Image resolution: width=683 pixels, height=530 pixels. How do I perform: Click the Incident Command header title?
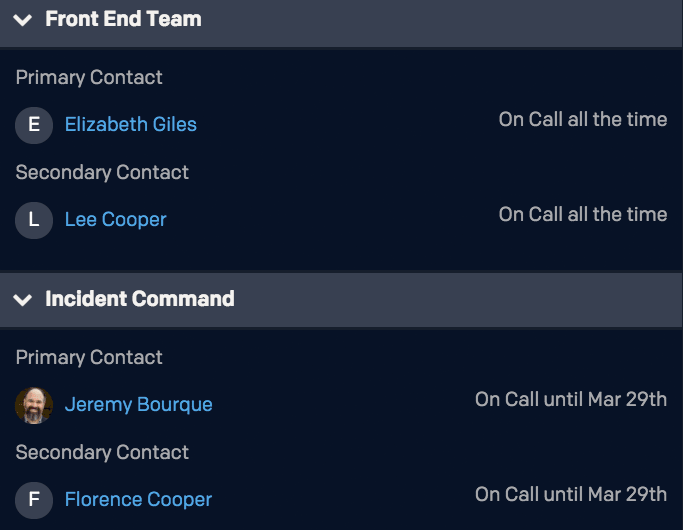(139, 299)
